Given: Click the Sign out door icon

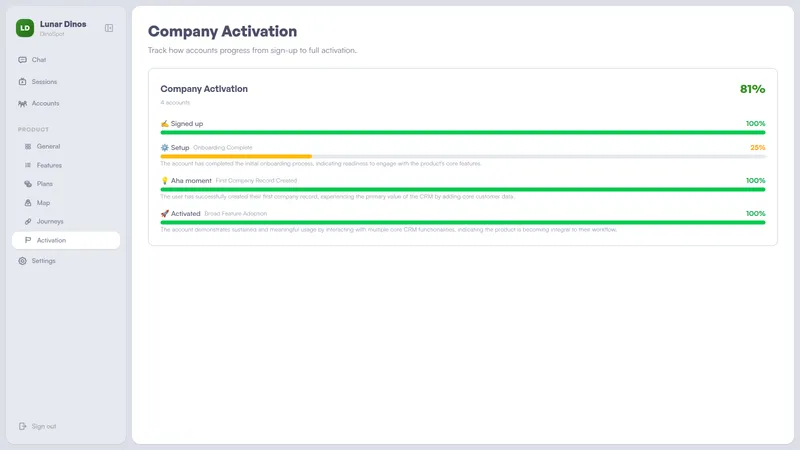Looking at the screenshot, I should point(22,426).
